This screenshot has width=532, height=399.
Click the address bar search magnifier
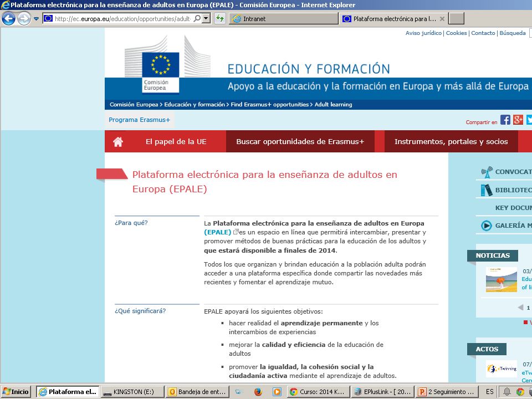pos(197,18)
